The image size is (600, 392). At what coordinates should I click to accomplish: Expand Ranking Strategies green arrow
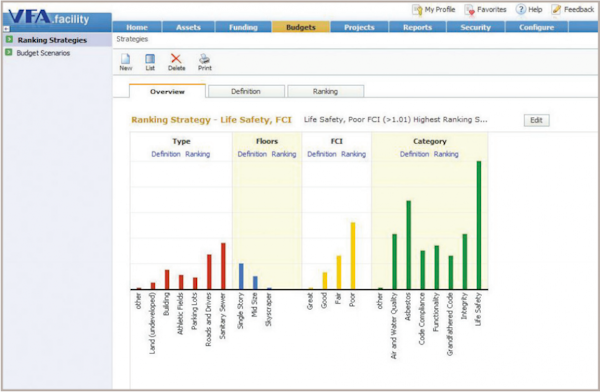9,39
